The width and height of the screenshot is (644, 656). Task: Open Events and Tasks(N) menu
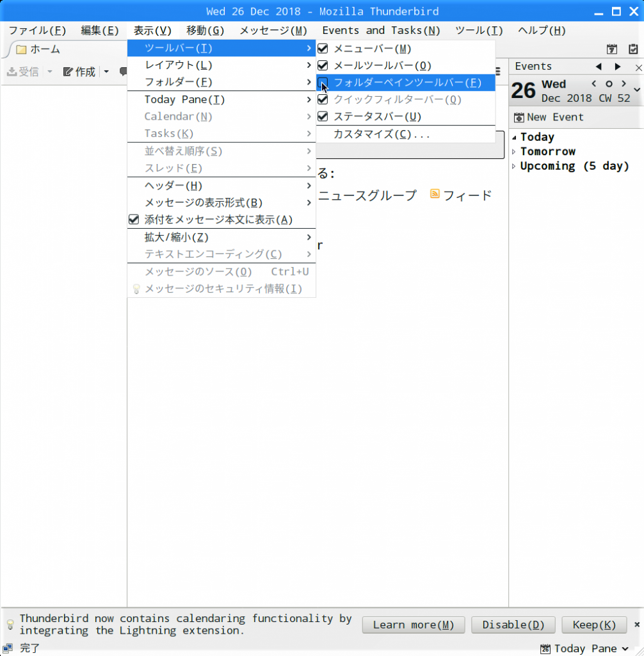381,31
